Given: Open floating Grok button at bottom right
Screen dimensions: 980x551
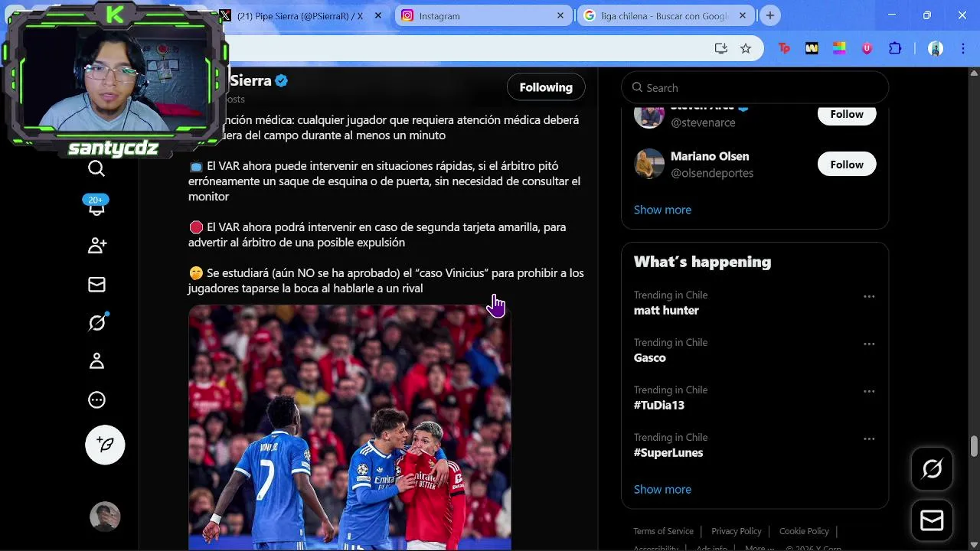Looking at the screenshot, I should [932, 469].
